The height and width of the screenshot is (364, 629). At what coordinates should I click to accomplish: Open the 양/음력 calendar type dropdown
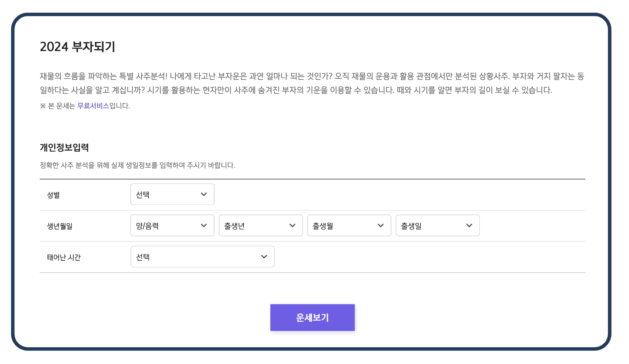click(x=172, y=225)
